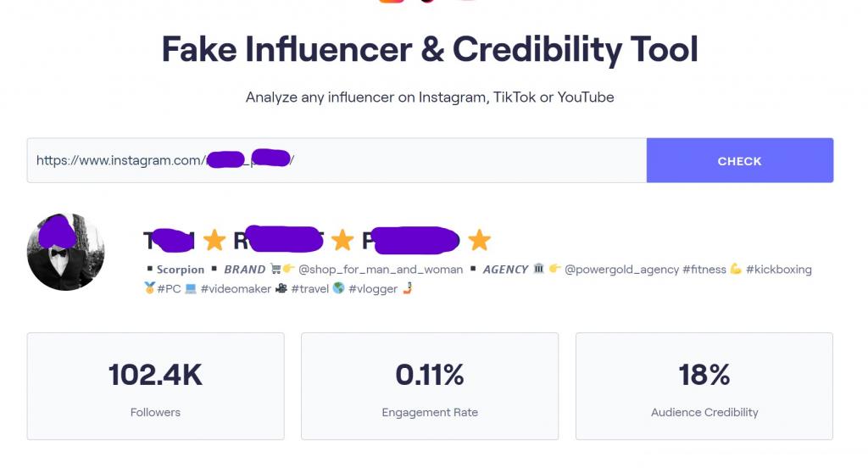Select the #kickboxing hashtag

point(779,270)
